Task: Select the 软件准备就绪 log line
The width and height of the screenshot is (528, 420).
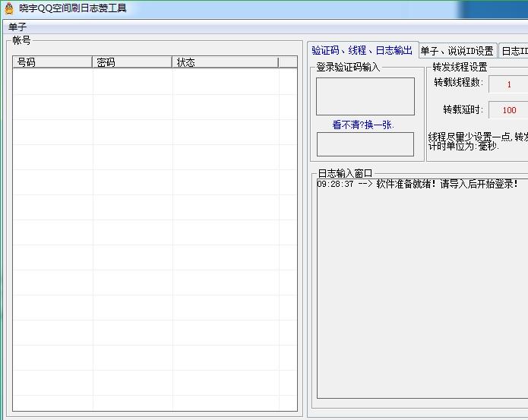Action: point(418,184)
